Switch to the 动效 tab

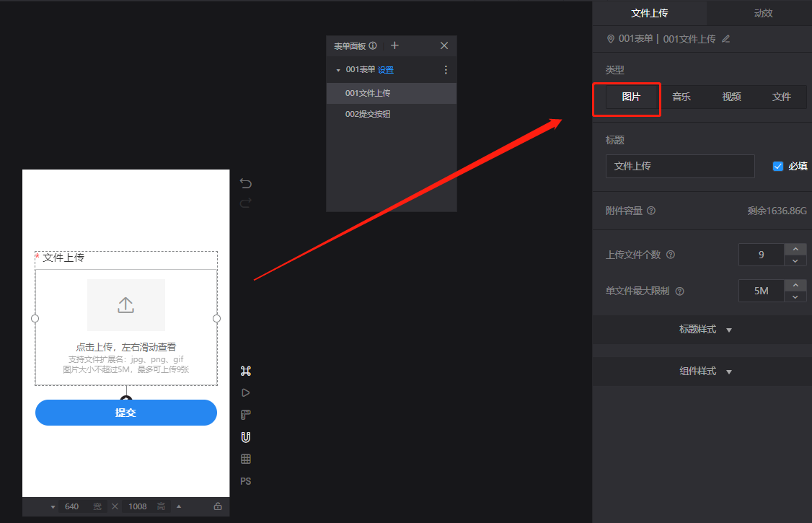tap(763, 13)
